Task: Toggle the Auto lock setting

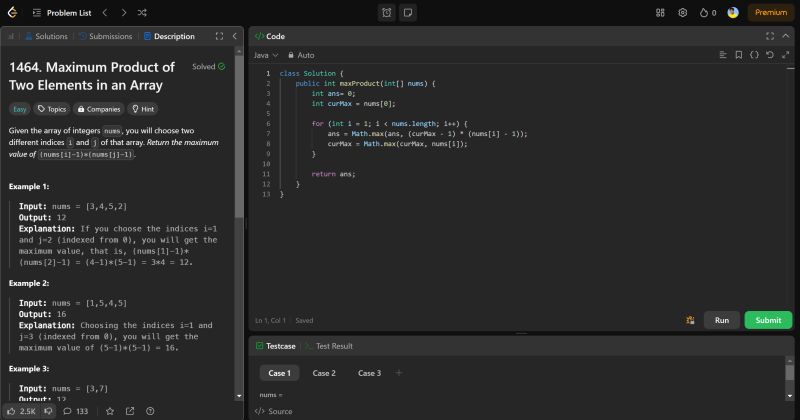Action: (x=301, y=55)
